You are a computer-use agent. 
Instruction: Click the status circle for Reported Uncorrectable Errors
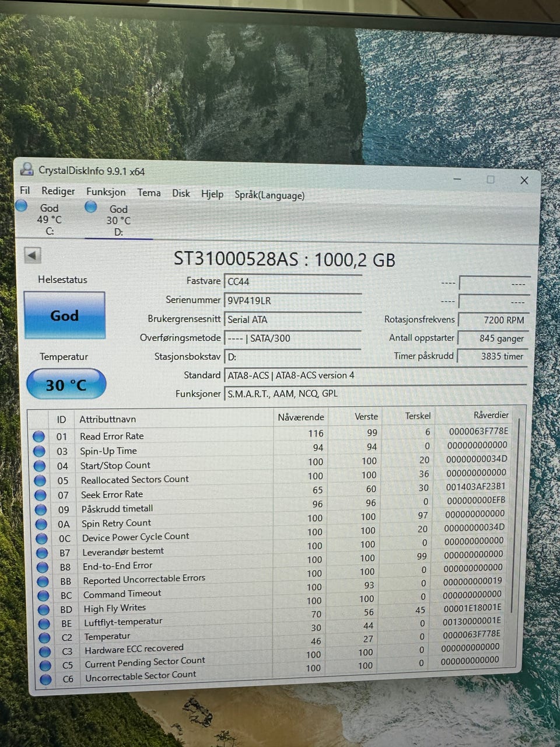point(43,581)
